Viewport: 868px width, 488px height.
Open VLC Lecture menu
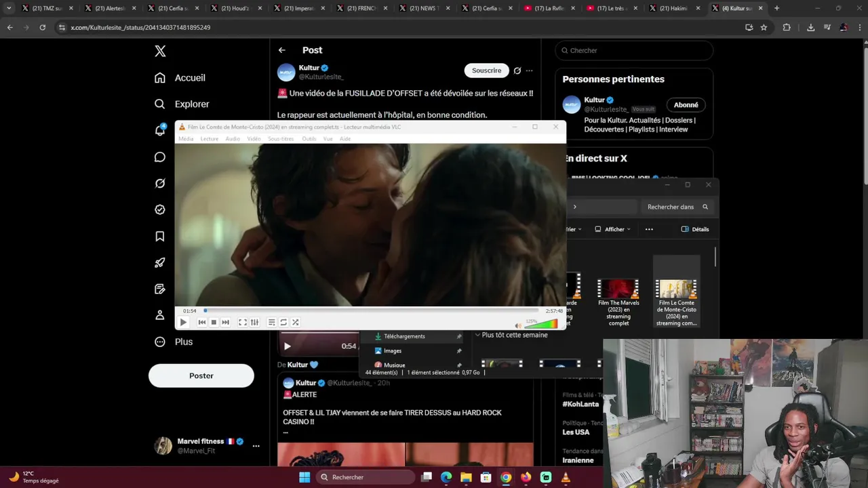210,139
